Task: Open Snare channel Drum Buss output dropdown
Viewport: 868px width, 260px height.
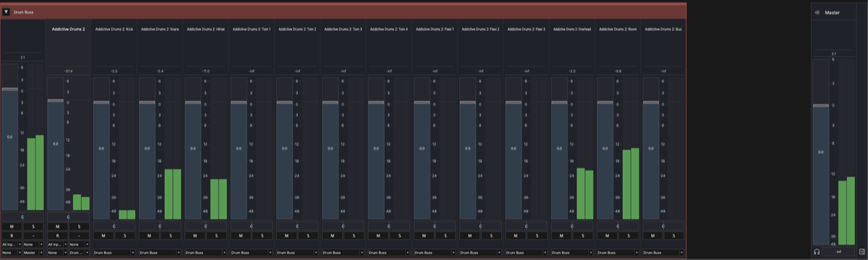Action: tap(161, 252)
